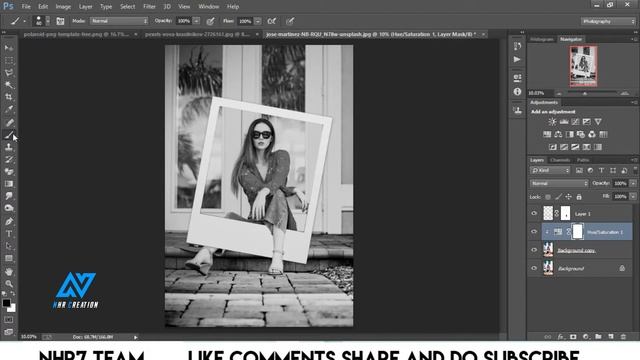Toggle lock transparent pixels
Screen dimensions: 640x360
(x=548, y=197)
